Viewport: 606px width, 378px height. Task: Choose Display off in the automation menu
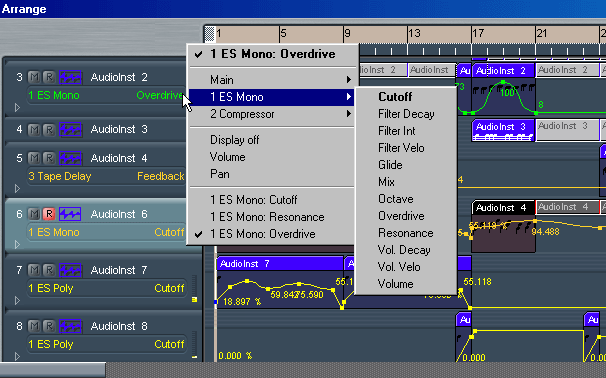click(271, 140)
